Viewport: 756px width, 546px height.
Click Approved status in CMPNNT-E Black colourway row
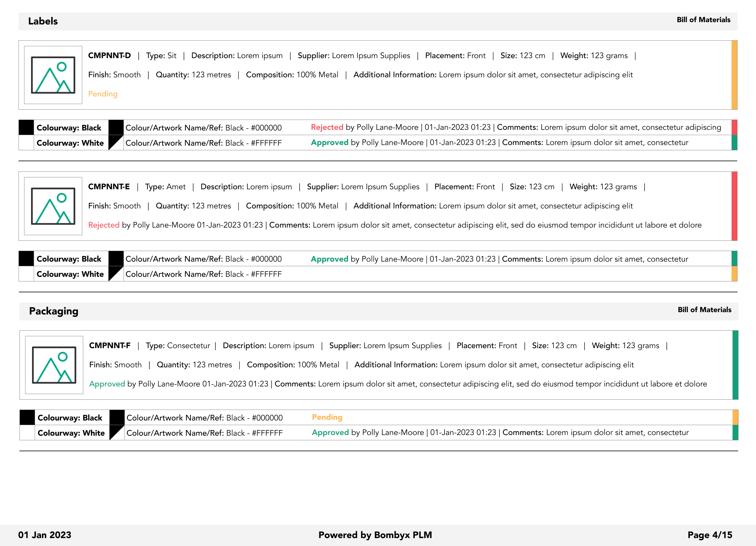point(330,259)
